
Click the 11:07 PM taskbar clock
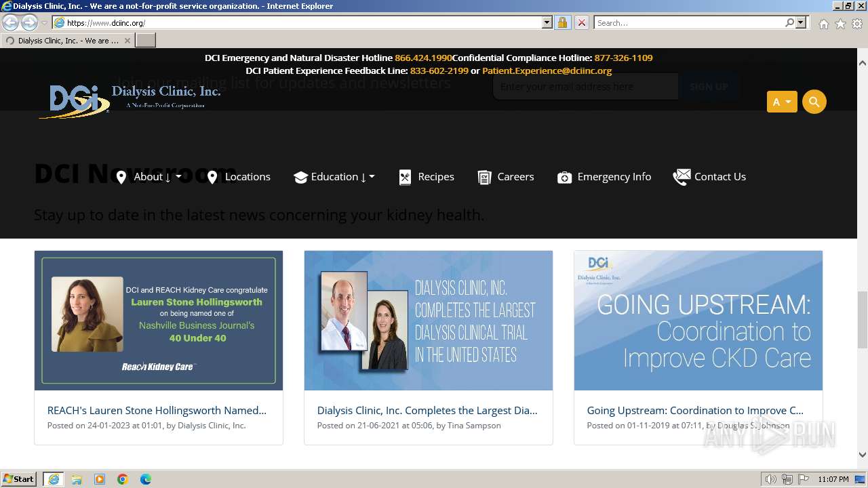click(x=833, y=479)
